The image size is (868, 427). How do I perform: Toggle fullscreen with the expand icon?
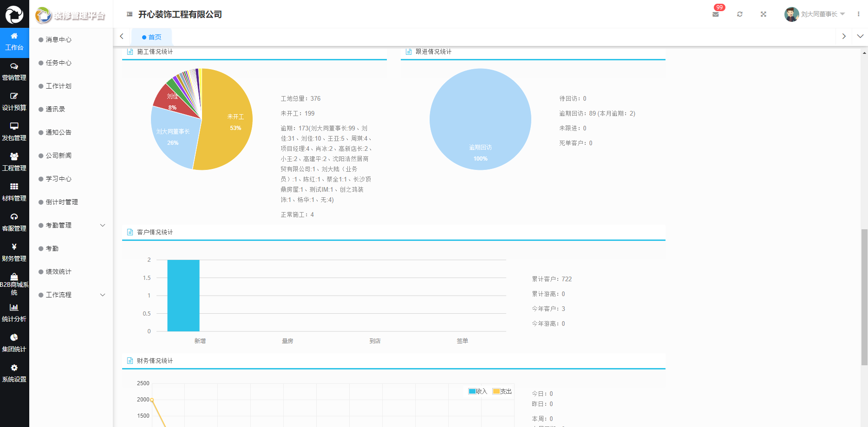pyautogui.click(x=764, y=14)
